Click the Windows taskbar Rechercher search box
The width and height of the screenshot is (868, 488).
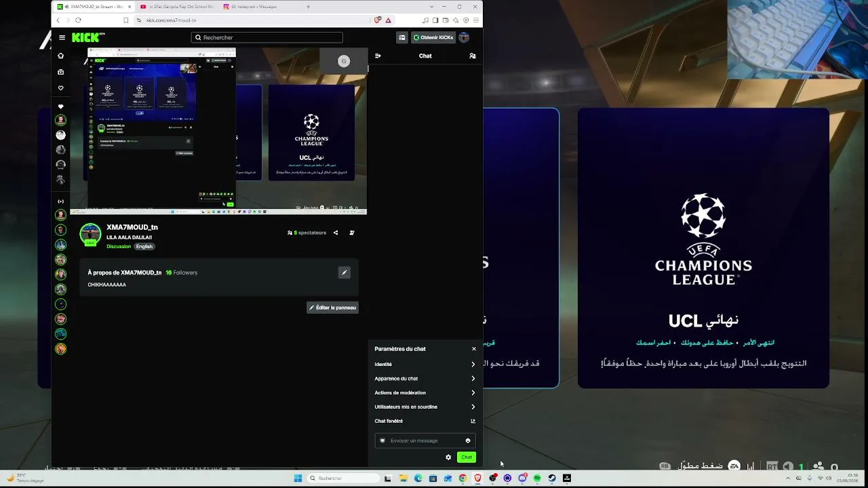[x=344, y=479]
